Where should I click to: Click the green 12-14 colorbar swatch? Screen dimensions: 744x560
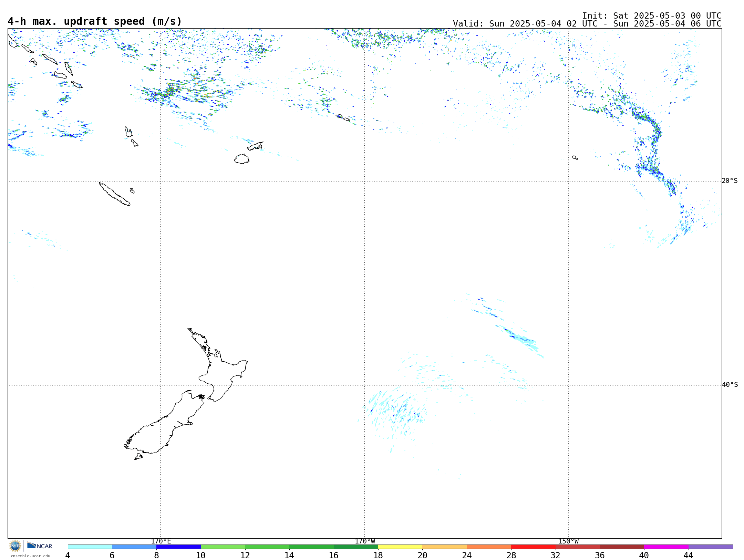(267, 547)
